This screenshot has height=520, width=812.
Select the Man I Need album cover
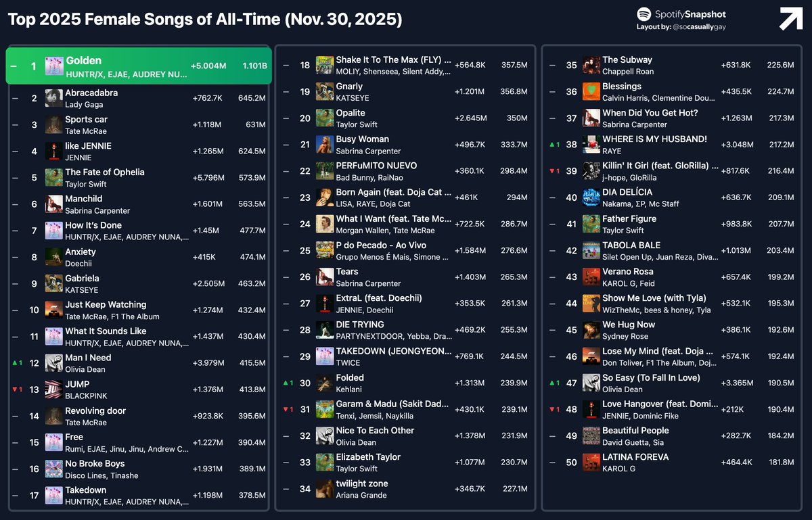[x=54, y=363]
